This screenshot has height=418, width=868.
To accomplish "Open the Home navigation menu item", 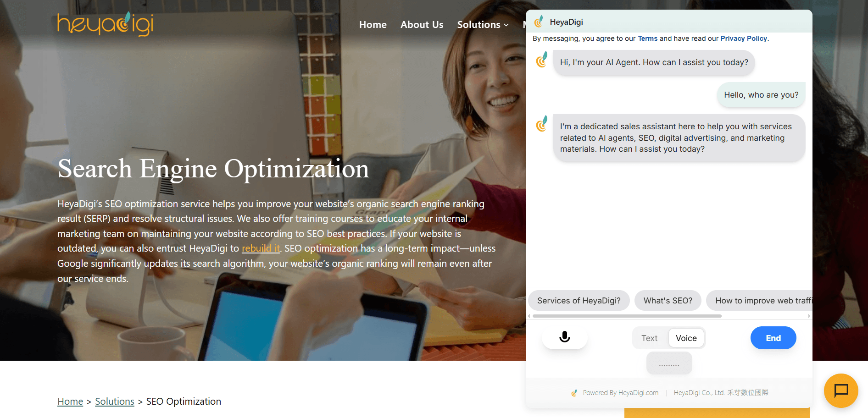I will coord(373,25).
